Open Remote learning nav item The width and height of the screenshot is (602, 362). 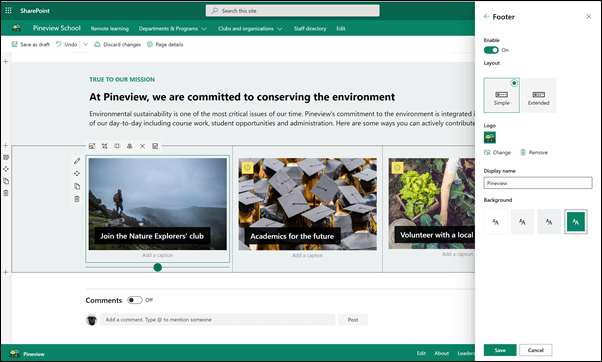[x=110, y=28]
